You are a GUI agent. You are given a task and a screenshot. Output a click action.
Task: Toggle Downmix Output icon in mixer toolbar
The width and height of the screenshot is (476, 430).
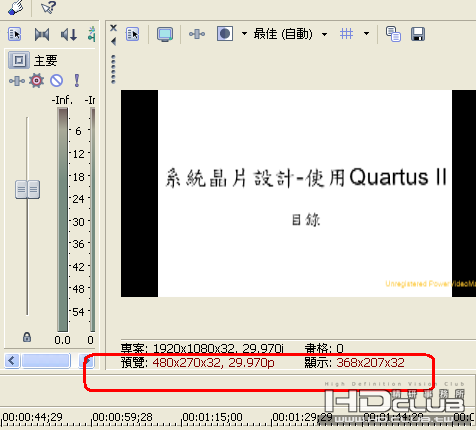(x=42, y=34)
